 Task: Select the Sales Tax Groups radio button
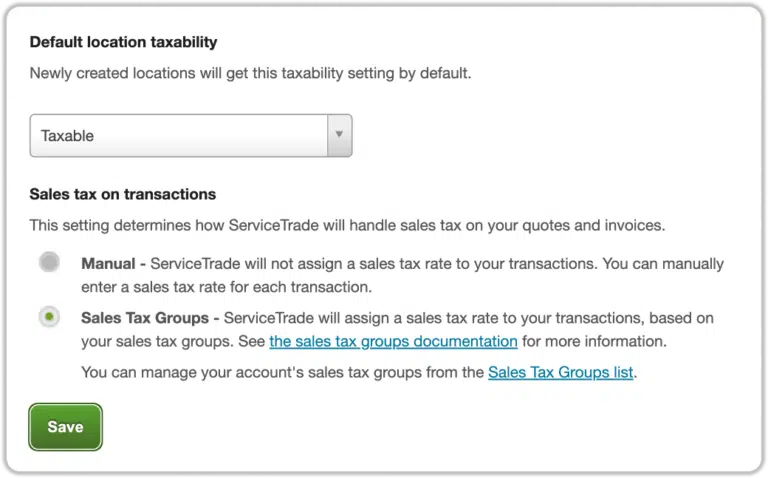click(48, 317)
